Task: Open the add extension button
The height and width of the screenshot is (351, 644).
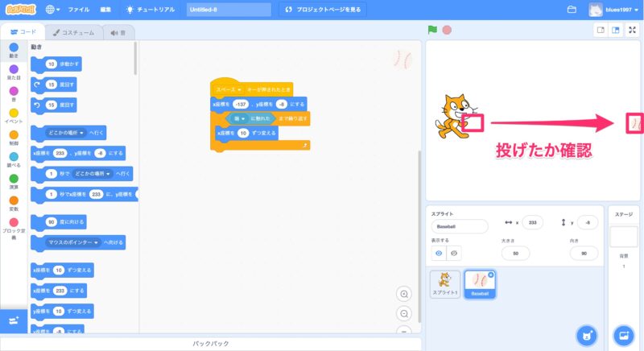Action: point(13,320)
